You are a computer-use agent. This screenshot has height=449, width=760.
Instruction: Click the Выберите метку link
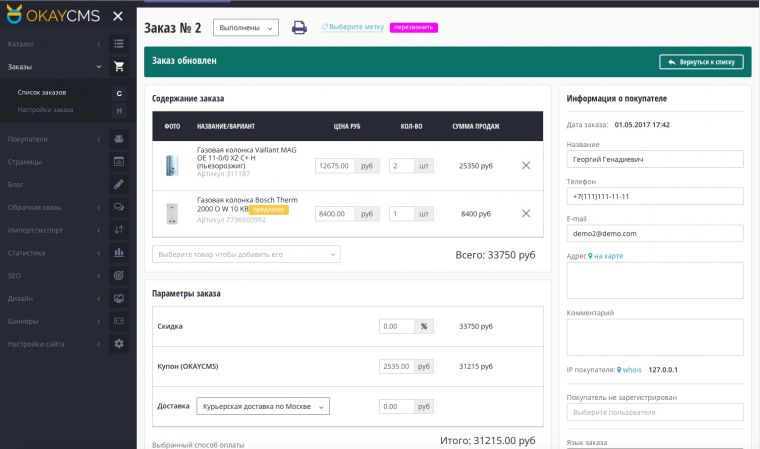(x=354, y=27)
